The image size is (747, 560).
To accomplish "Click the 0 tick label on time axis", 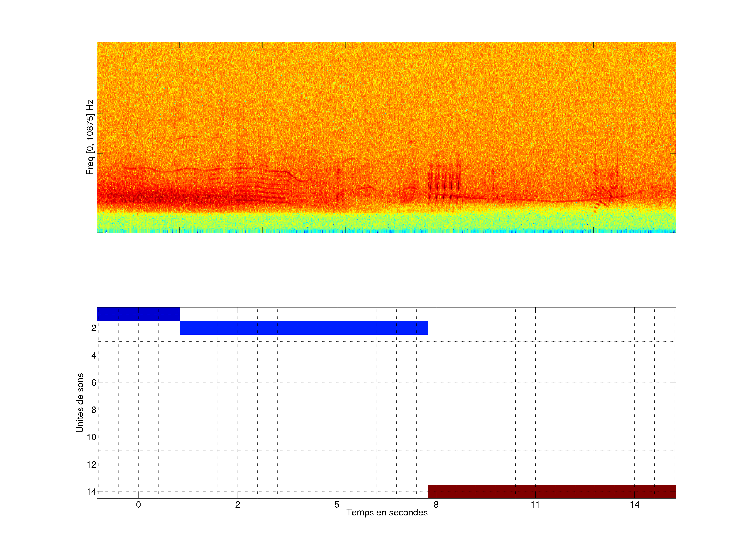I will 139,505.
